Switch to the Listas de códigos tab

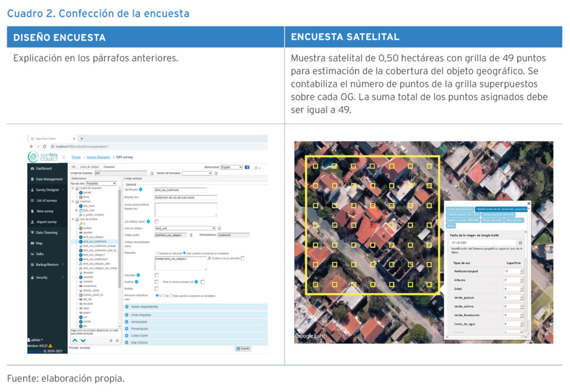[90, 167]
